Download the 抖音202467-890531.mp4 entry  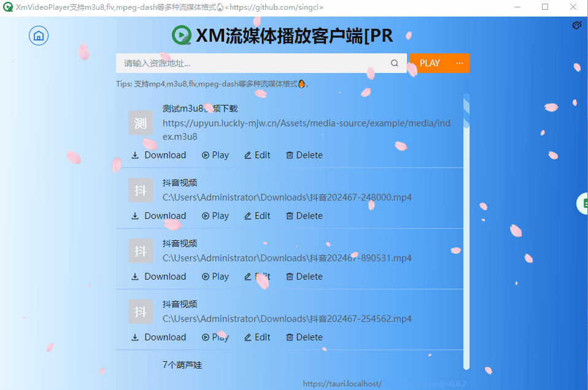(158, 277)
